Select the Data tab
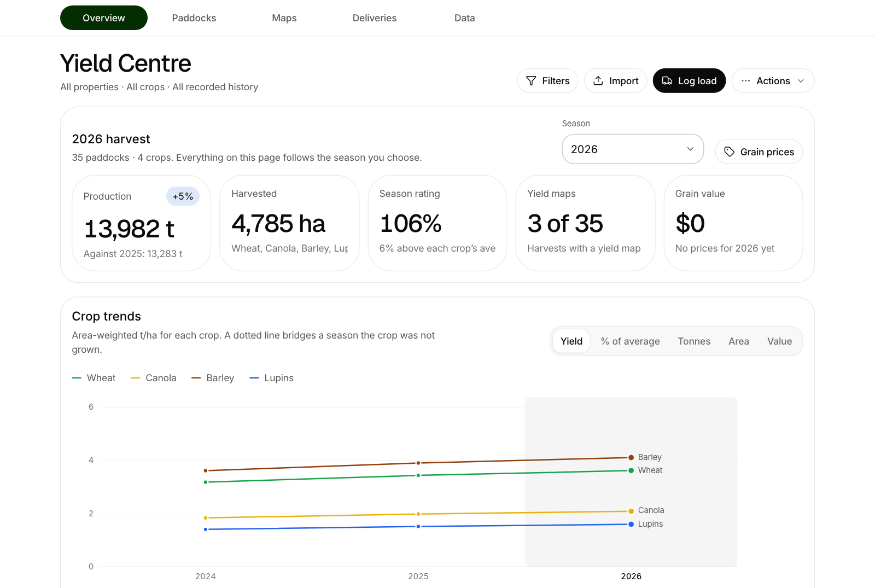The image size is (875, 588). click(x=465, y=18)
